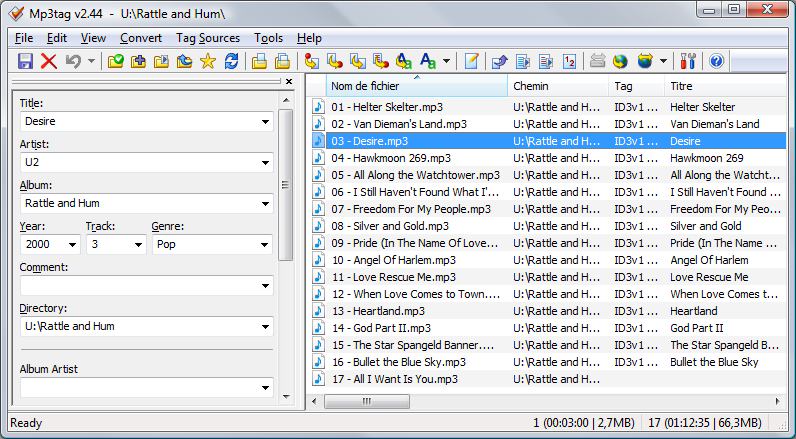
Task: Click the tag panel vertical scrollbar thumb
Action: click(x=286, y=185)
